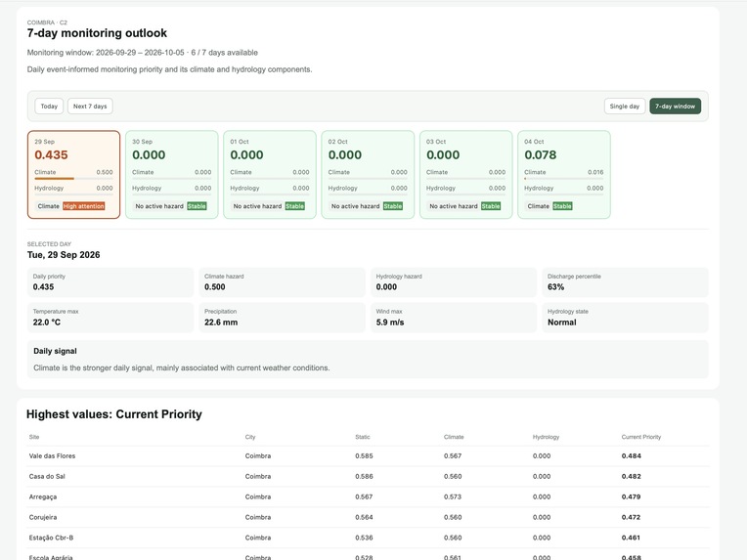Click the 29 Sep climate progress bar
747x560 pixels.
74,179
